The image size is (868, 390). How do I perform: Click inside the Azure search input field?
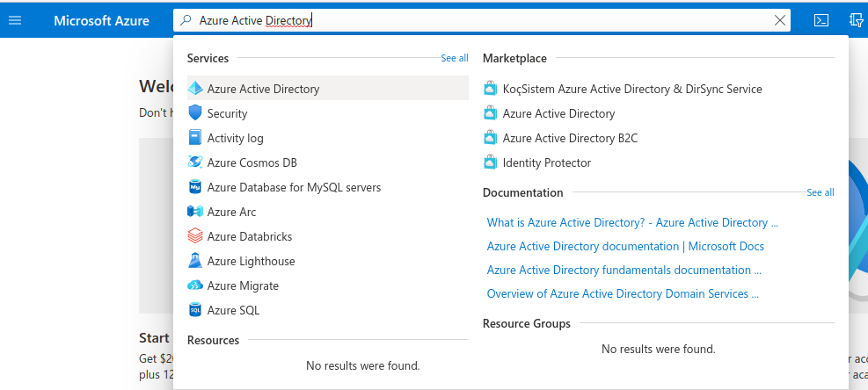[484, 20]
